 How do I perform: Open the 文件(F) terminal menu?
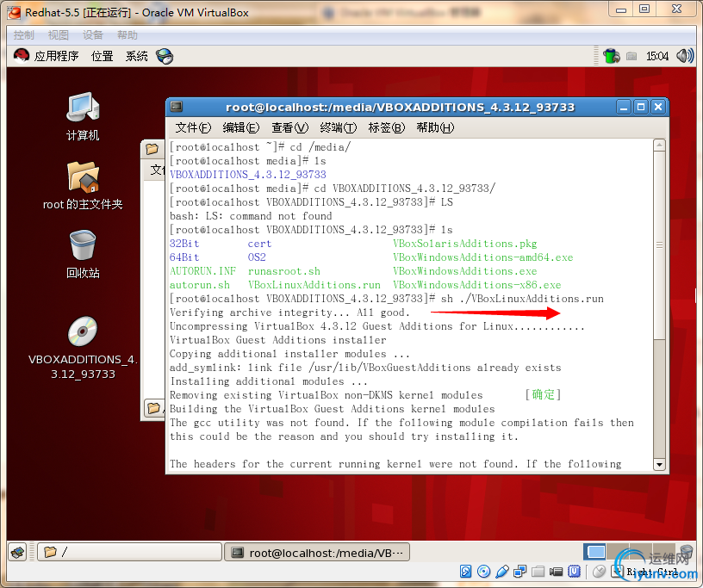click(x=193, y=127)
